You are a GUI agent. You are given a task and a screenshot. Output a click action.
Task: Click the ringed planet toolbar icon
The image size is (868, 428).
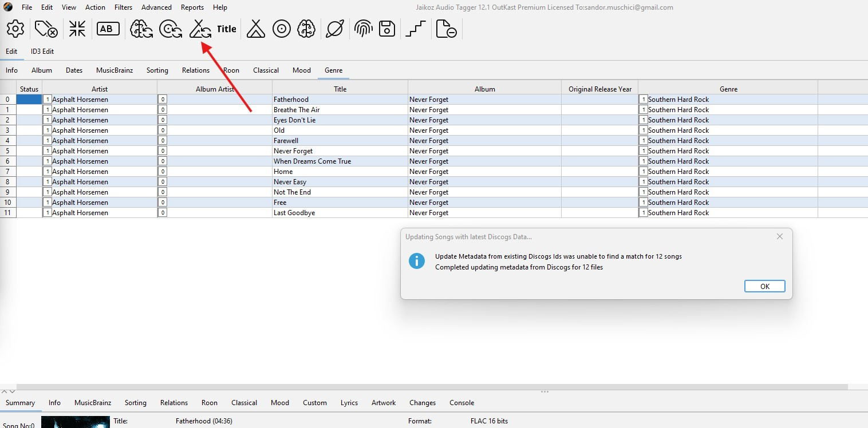[x=334, y=29]
